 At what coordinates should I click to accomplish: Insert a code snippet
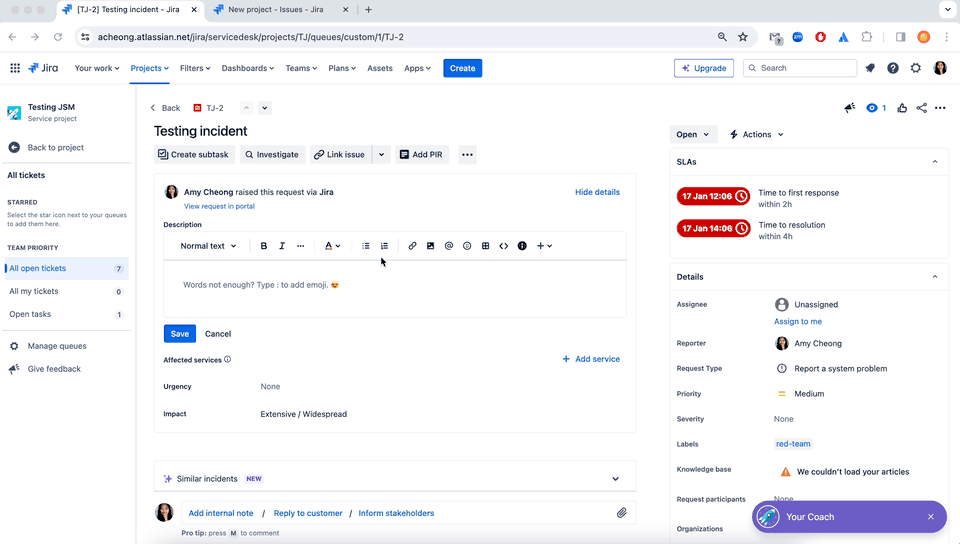click(x=504, y=246)
